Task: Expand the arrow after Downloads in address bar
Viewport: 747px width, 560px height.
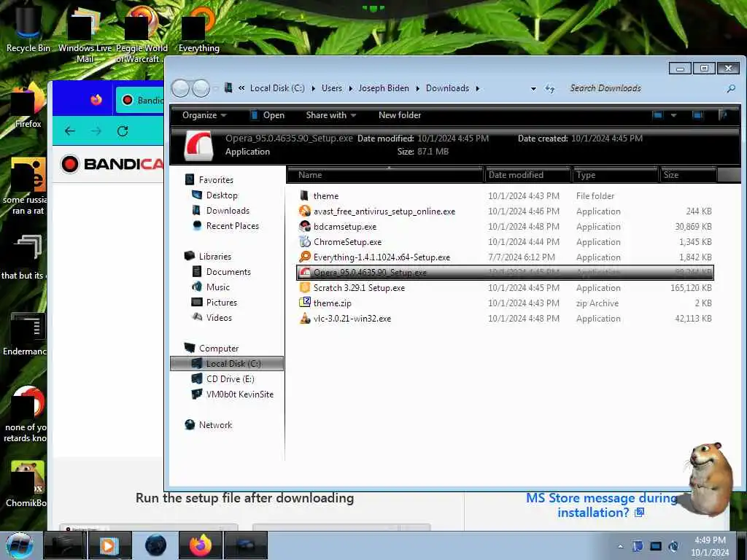Action: pos(477,88)
